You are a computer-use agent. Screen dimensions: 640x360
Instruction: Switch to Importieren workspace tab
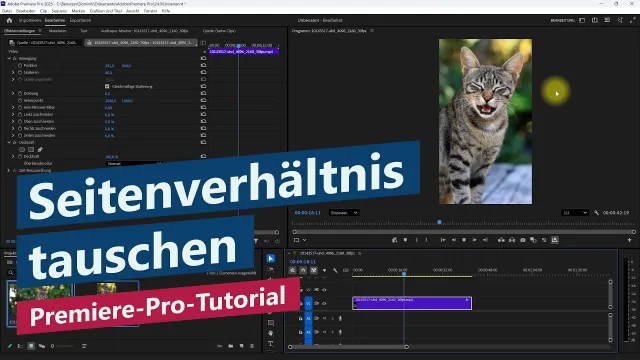click(30, 20)
